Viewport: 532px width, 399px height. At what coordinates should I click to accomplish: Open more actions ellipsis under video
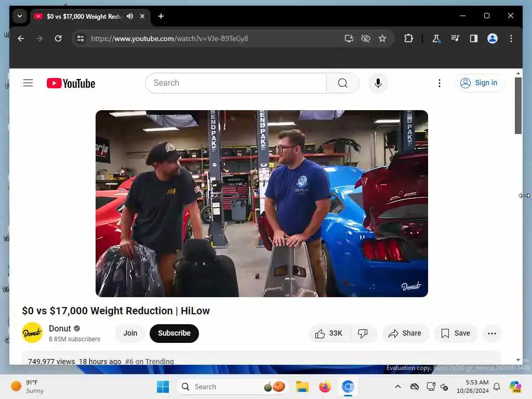pos(492,334)
